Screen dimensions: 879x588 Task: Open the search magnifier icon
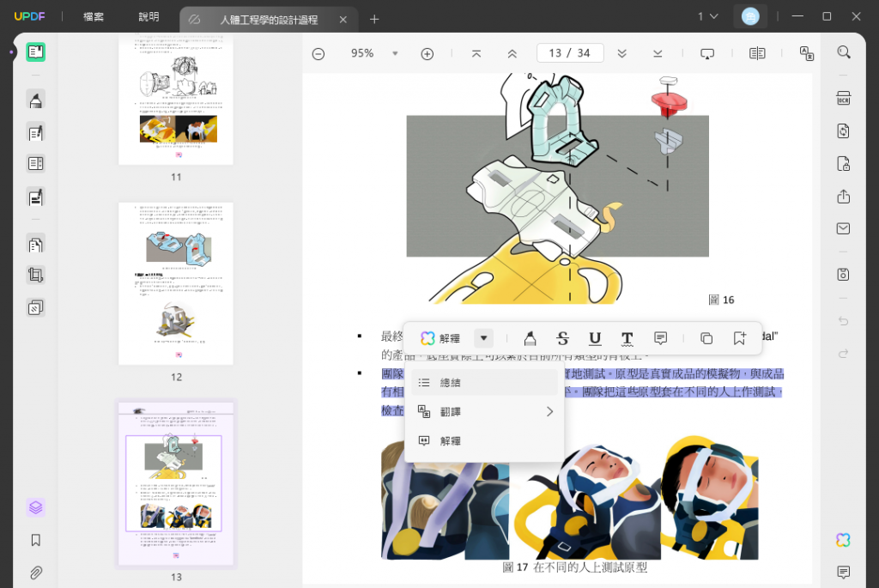pos(844,52)
